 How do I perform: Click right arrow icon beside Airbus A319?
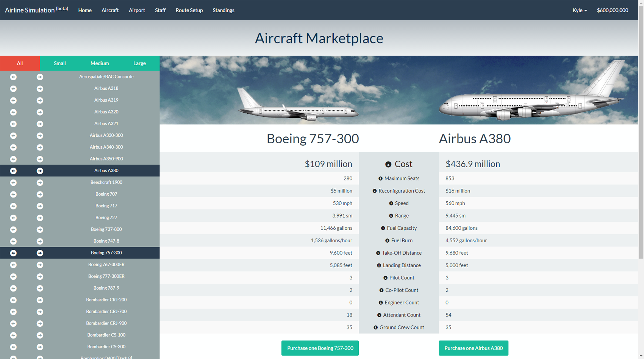pyautogui.click(x=40, y=100)
